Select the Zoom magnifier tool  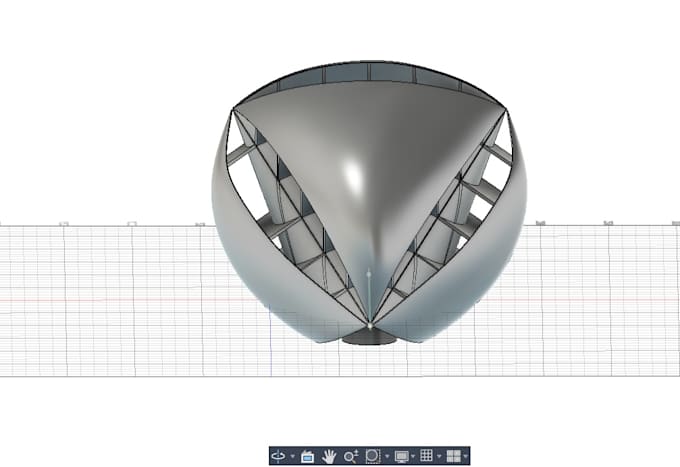[x=350, y=456]
